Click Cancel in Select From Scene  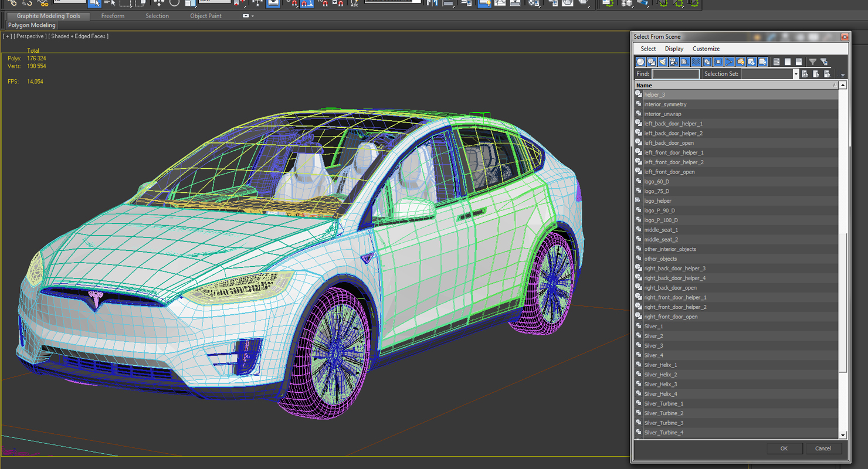[x=823, y=448]
